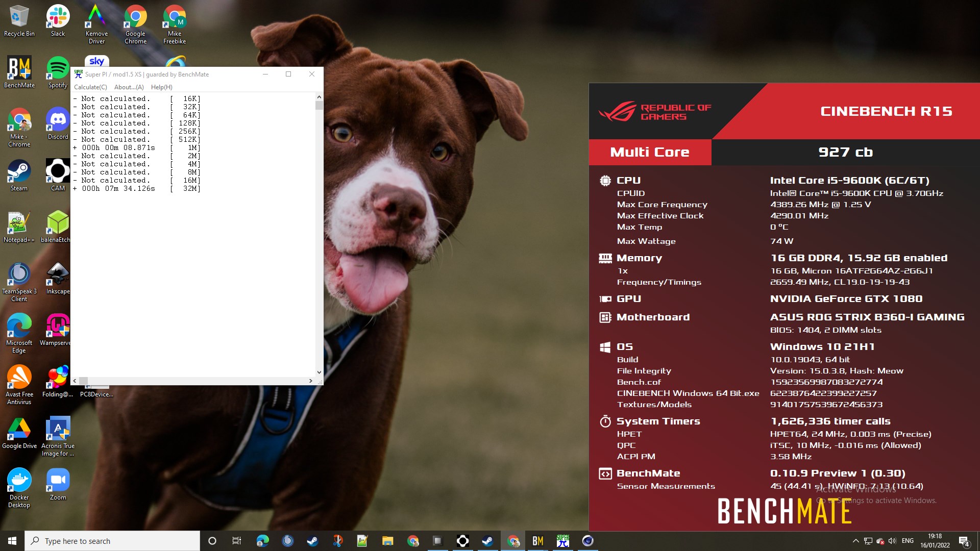
Task: Click the Super PI vertical scrollbar thumb
Action: click(x=319, y=106)
